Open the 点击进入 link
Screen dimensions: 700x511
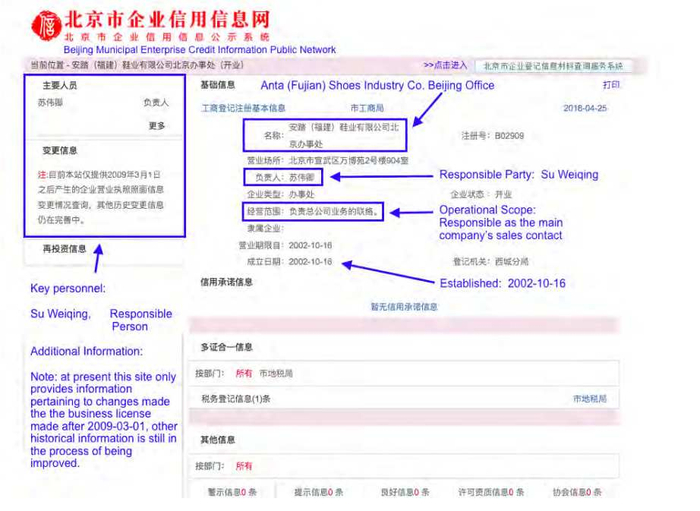point(445,65)
